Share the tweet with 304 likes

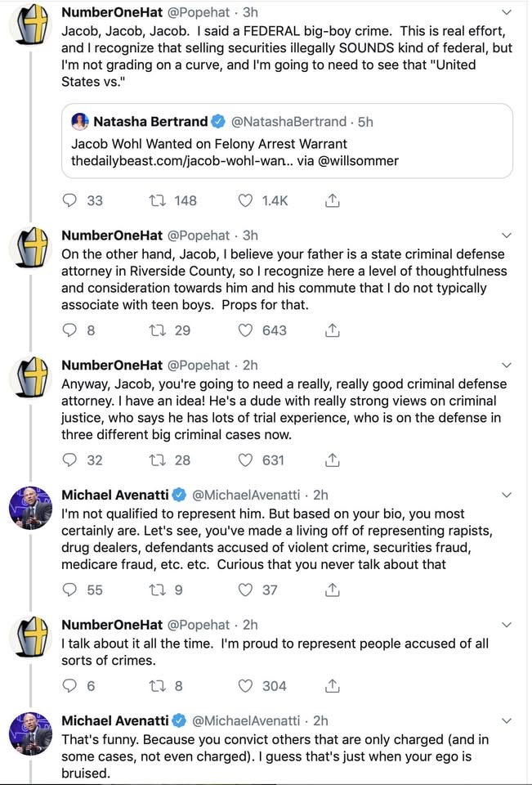click(x=333, y=686)
